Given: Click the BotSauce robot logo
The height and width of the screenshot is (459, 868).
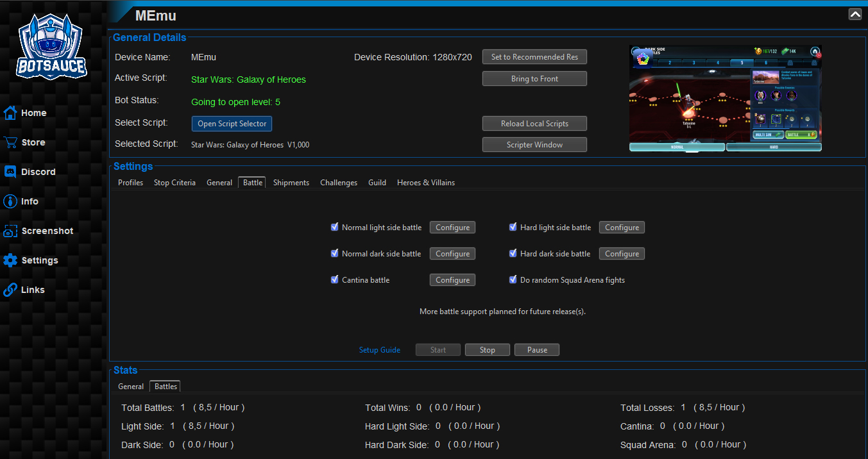Looking at the screenshot, I should point(52,47).
